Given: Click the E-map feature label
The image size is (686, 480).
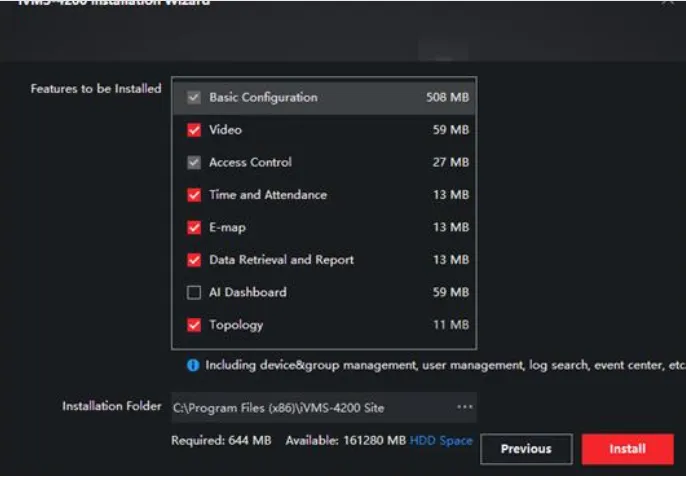Looking at the screenshot, I should point(227,228).
